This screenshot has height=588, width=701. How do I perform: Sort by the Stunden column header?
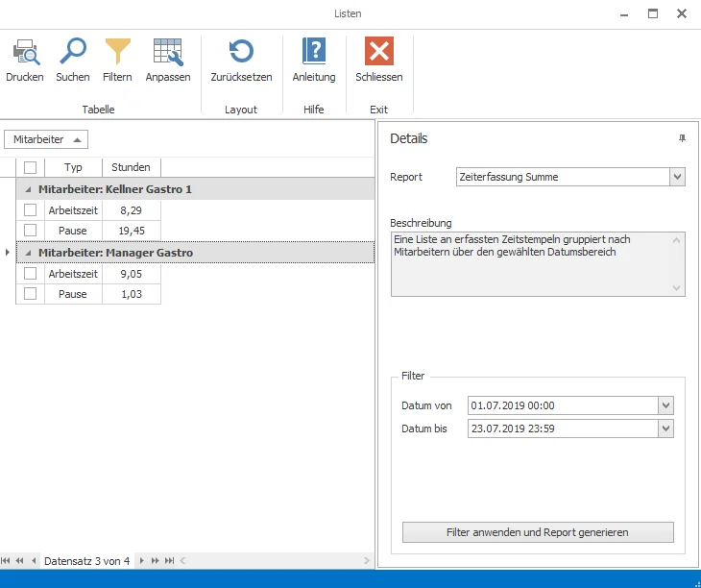pos(131,167)
